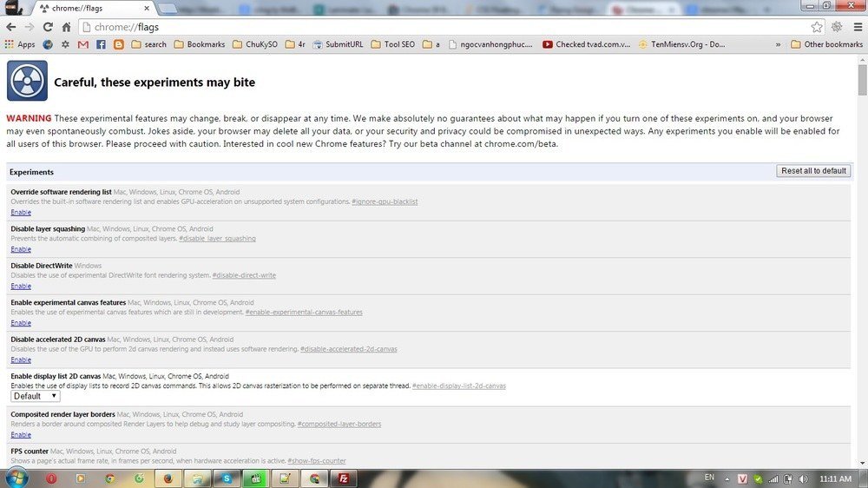Open the Chrome hamburger menu

pyautogui.click(x=858, y=27)
